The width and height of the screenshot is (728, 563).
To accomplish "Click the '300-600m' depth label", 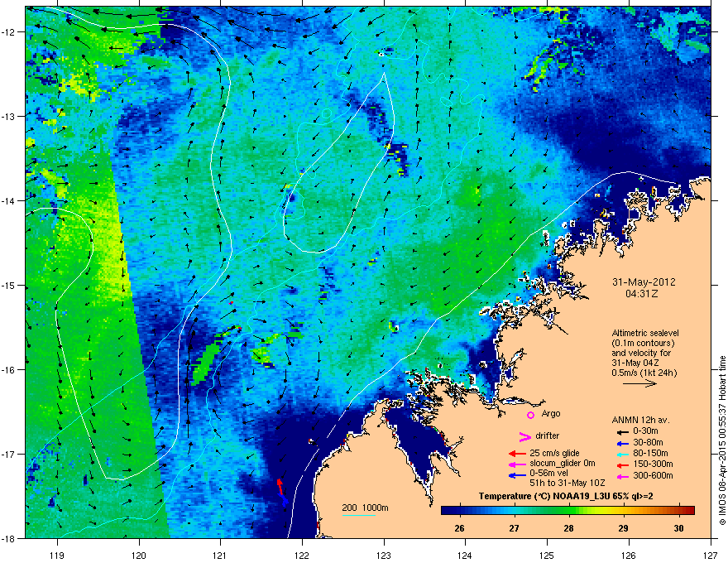I will coord(653,476).
